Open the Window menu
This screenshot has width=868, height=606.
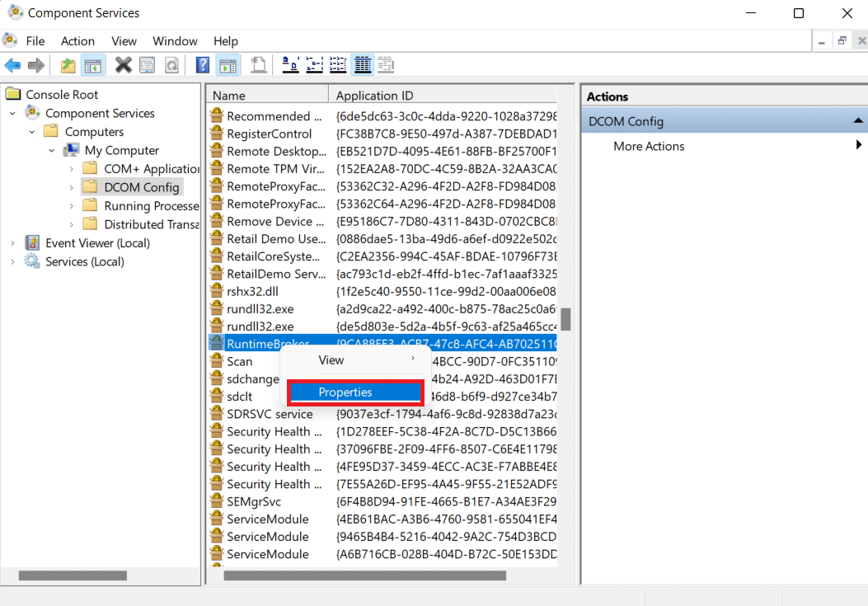(x=175, y=41)
